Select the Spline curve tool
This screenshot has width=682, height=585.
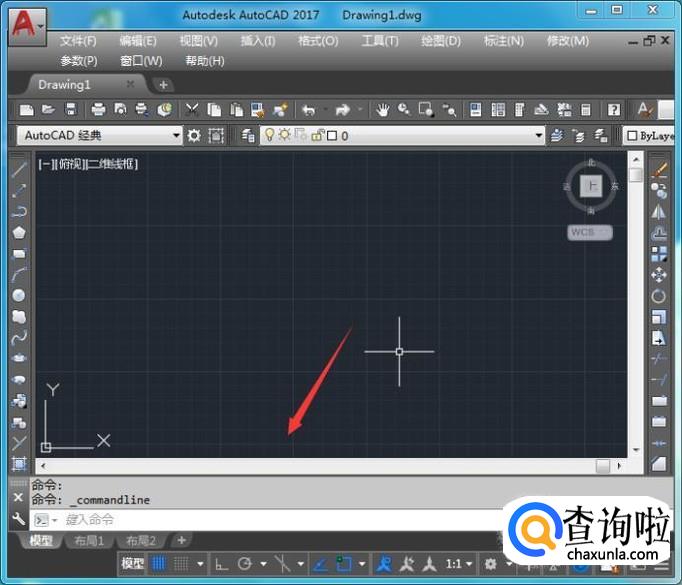click(x=19, y=337)
